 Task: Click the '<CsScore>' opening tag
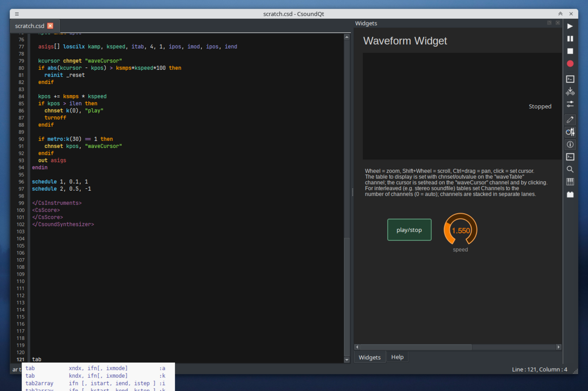pos(46,210)
